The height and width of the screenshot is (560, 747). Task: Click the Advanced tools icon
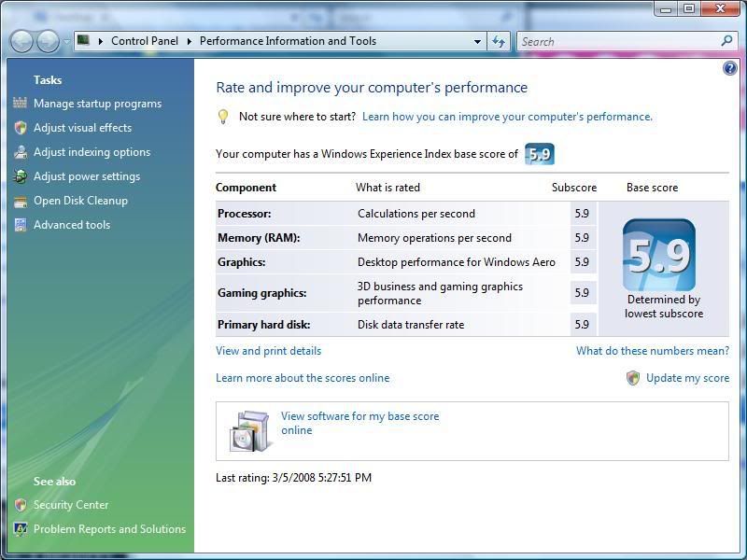click(20, 225)
